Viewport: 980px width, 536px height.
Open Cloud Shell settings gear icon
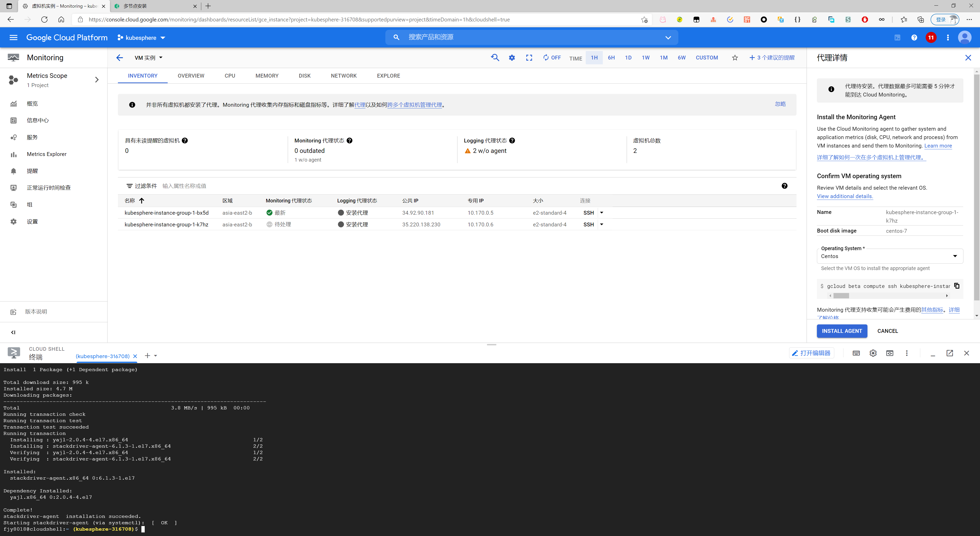click(873, 353)
